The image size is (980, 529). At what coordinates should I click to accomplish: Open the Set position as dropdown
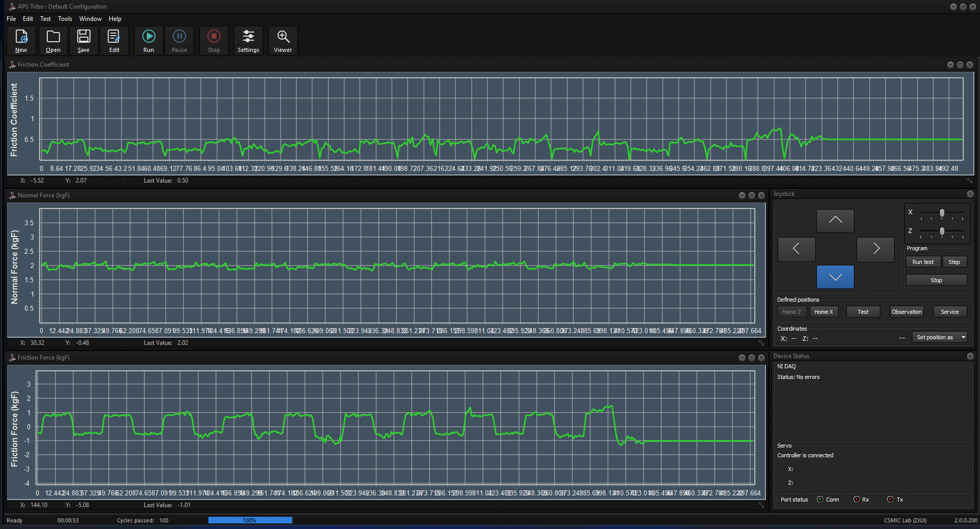click(939, 337)
